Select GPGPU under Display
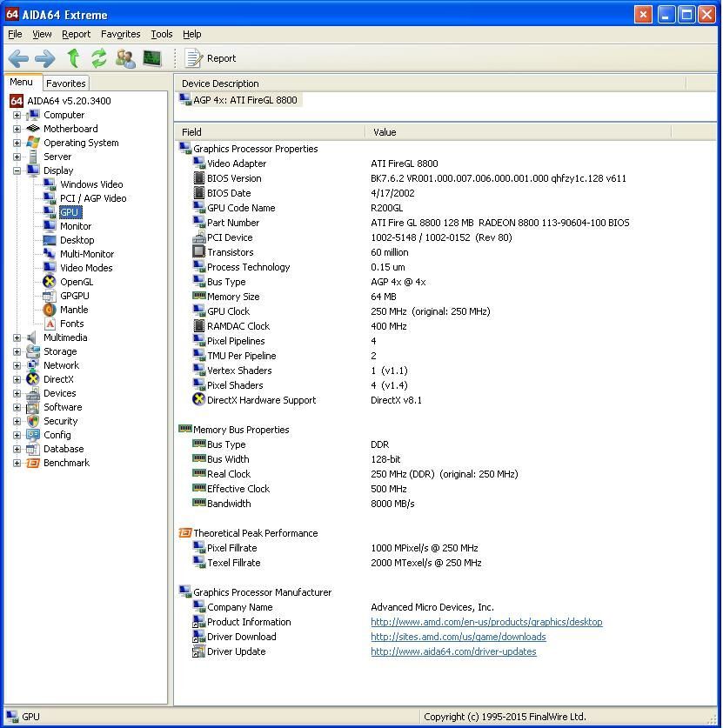723x728 pixels. pyautogui.click(x=74, y=296)
